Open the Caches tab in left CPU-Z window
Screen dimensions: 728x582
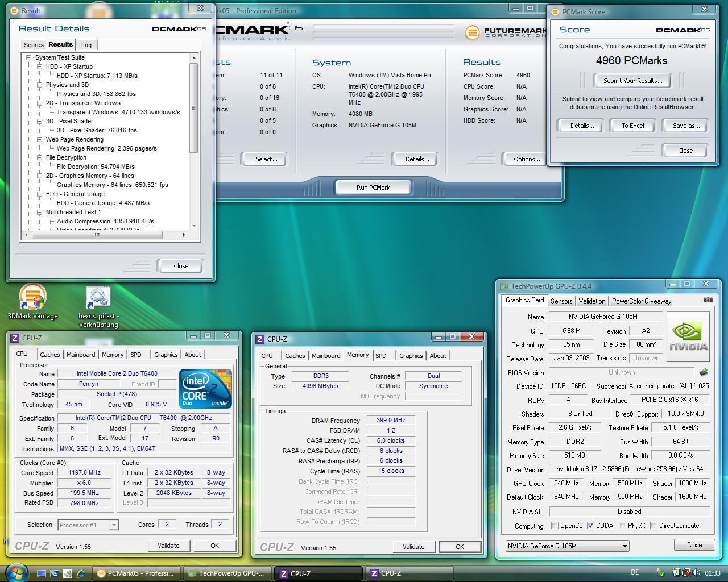pos(50,355)
